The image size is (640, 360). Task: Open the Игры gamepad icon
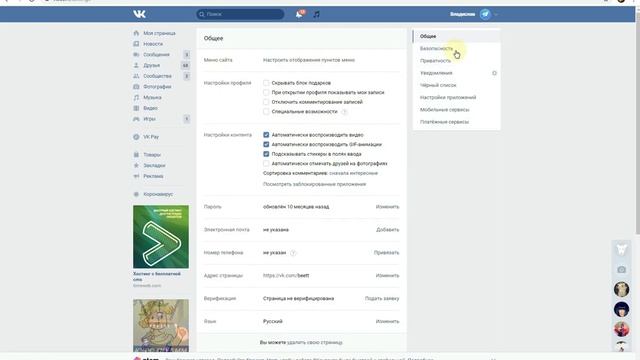136,119
